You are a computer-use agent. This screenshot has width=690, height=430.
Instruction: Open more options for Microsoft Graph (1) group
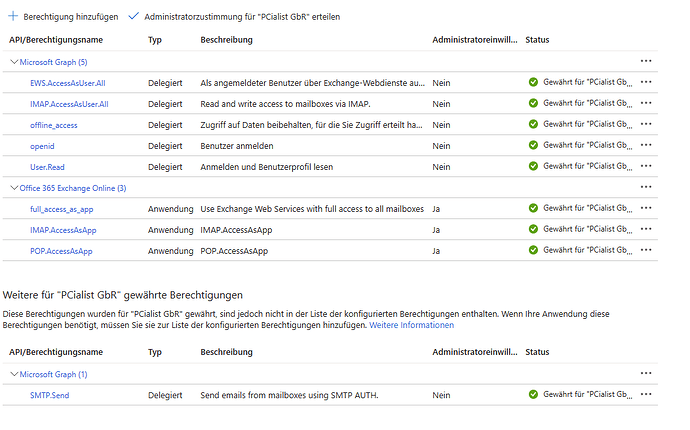[646, 373]
